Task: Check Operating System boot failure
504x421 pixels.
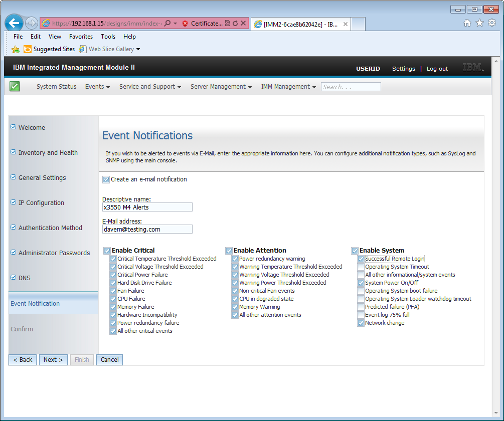Action: point(361,291)
